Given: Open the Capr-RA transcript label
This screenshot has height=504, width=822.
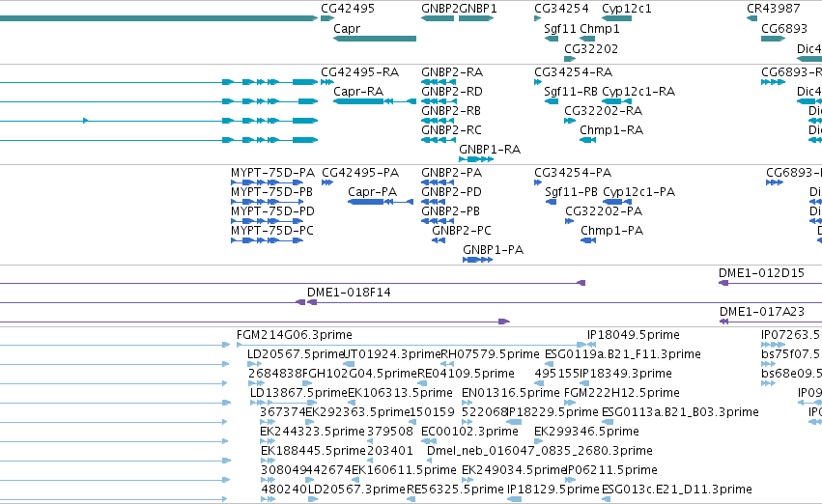Looking at the screenshot, I should 358,92.
